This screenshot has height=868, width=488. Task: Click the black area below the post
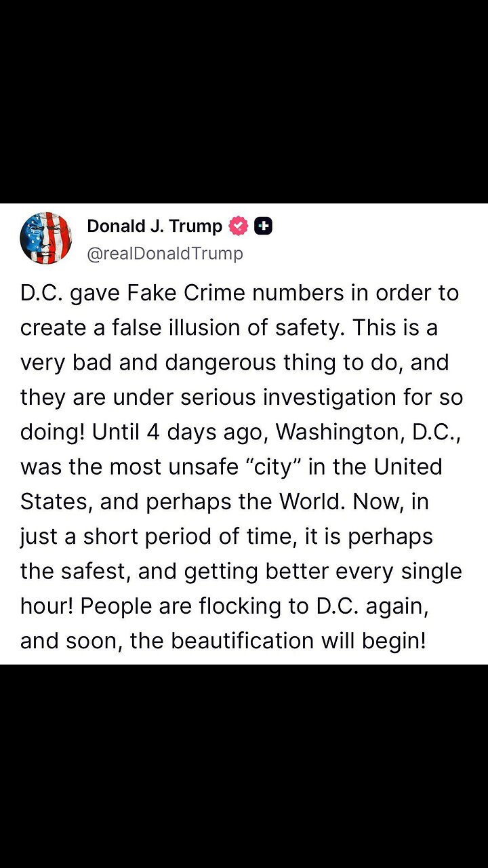pyautogui.click(x=244, y=766)
